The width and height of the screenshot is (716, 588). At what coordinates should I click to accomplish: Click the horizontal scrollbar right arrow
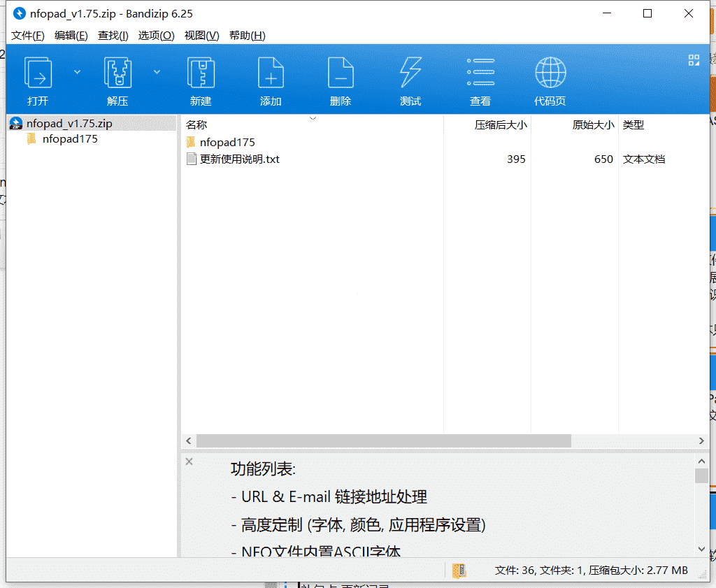(701, 441)
